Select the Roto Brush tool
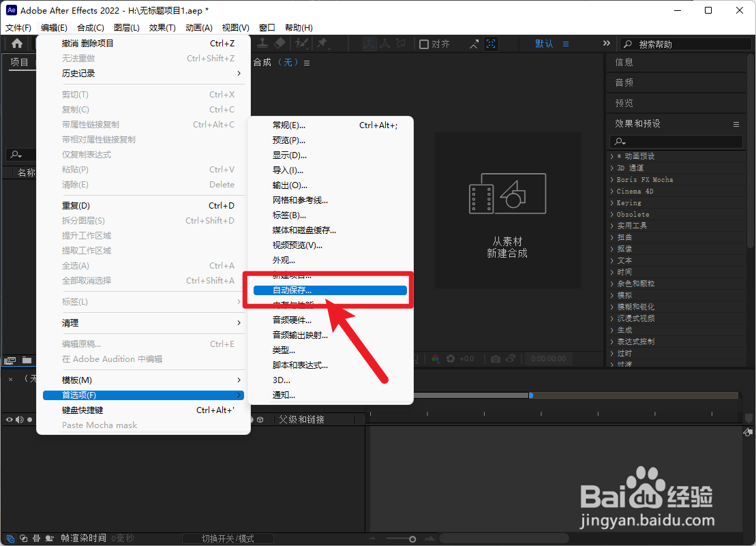756x546 pixels. (x=302, y=44)
